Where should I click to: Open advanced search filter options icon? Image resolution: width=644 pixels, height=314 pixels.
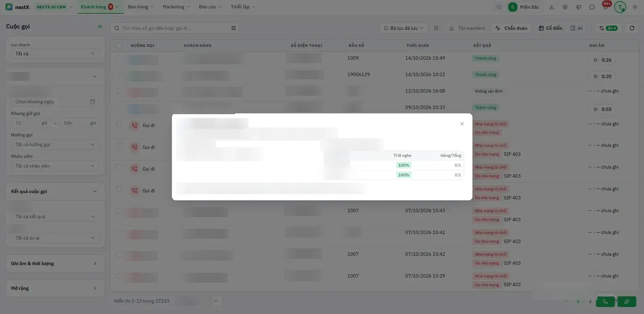(x=233, y=28)
